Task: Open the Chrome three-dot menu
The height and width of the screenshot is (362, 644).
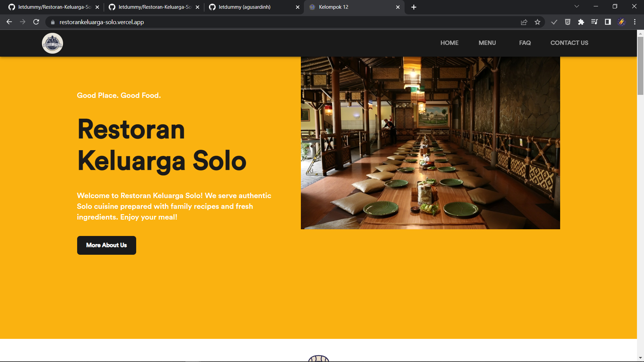Action: [635, 22]
